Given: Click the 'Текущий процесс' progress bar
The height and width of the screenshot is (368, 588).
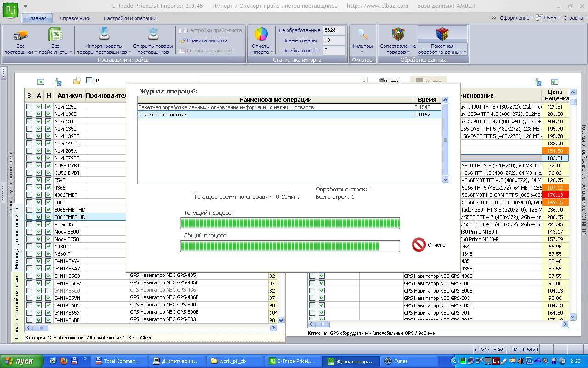Looking at the screenshot, I should [x=290, y=223].
